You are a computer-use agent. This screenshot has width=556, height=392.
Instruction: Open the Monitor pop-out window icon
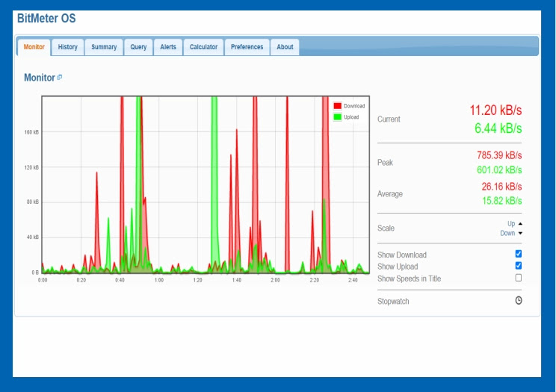click(x=60, y=77)
